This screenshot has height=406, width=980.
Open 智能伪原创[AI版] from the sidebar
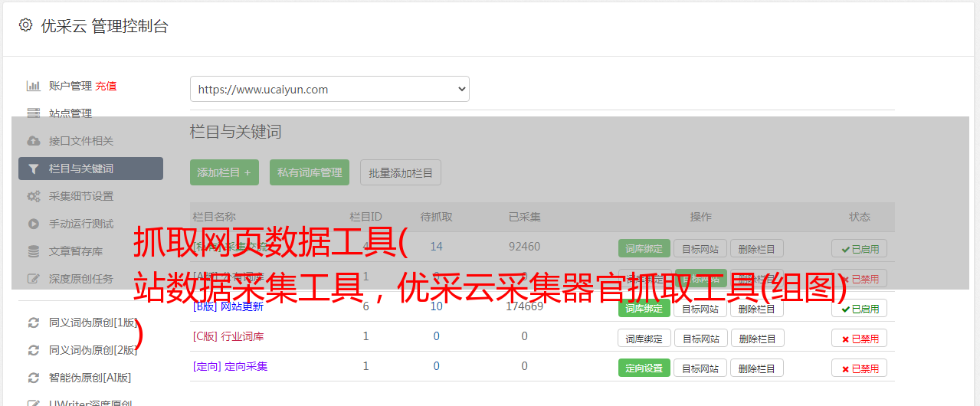[x=90, y=378]
